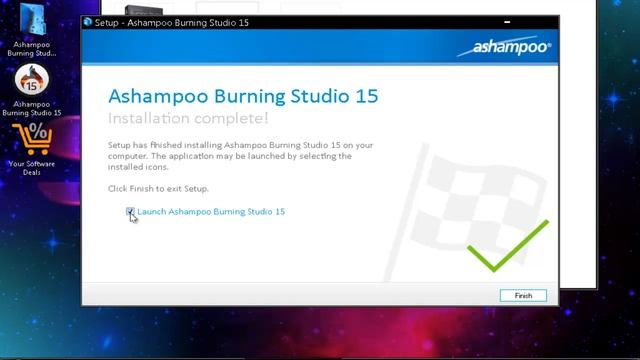Image resolution: width=640 pixels, height=360 pixels.
Task: Toggle Launch Ashampoo Burning Studio 15 checkbox
Action: pos(130,211)
